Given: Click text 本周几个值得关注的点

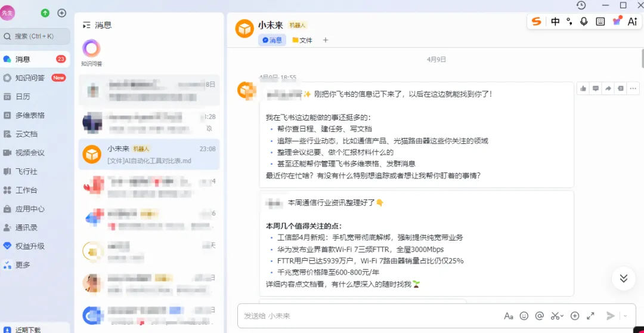Looking at the screenshot, I should coord(304,226).
